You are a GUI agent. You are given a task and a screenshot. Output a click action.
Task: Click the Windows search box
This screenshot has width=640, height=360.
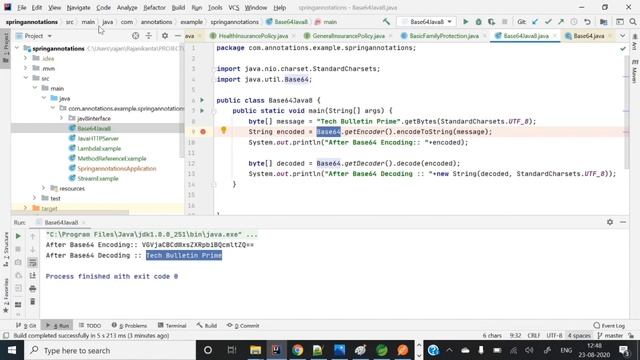point(110,350)
